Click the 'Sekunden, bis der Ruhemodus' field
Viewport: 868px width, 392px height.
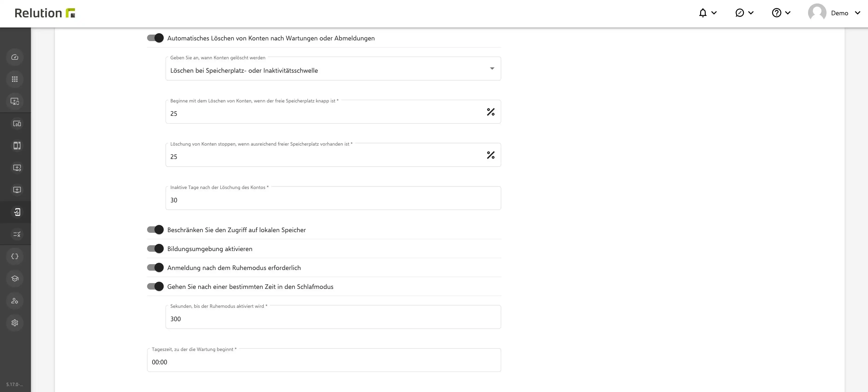[333, 317]
